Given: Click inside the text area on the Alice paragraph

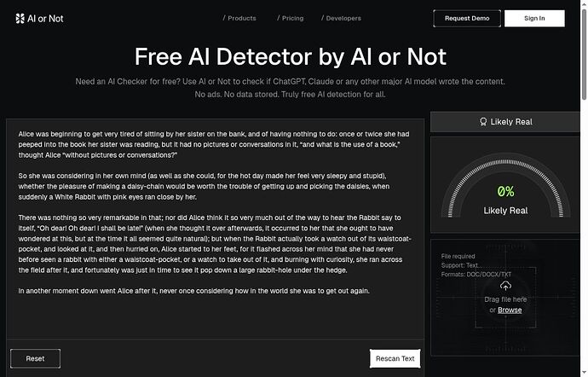Looking at the screenshot, I should click(x=214, y=144).
